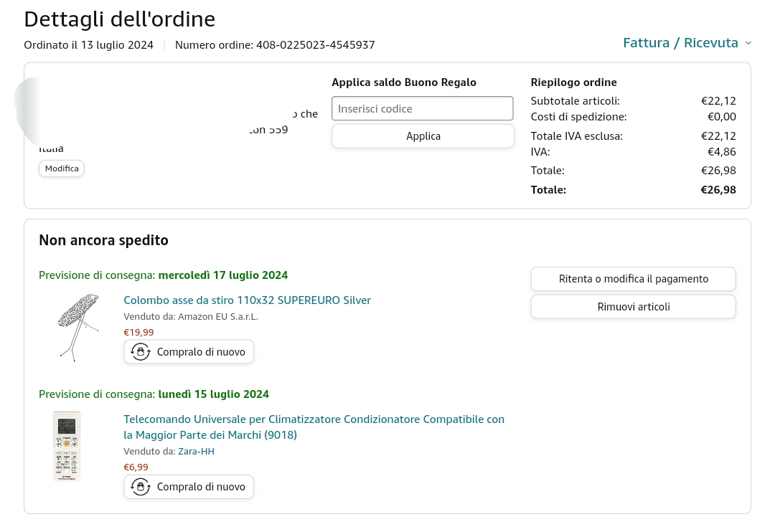Image resolution: width=775 pixels, height=532 pixels.
Task: Open the Fattura / Ricevuta dropdown
Action: pos(680,43)
